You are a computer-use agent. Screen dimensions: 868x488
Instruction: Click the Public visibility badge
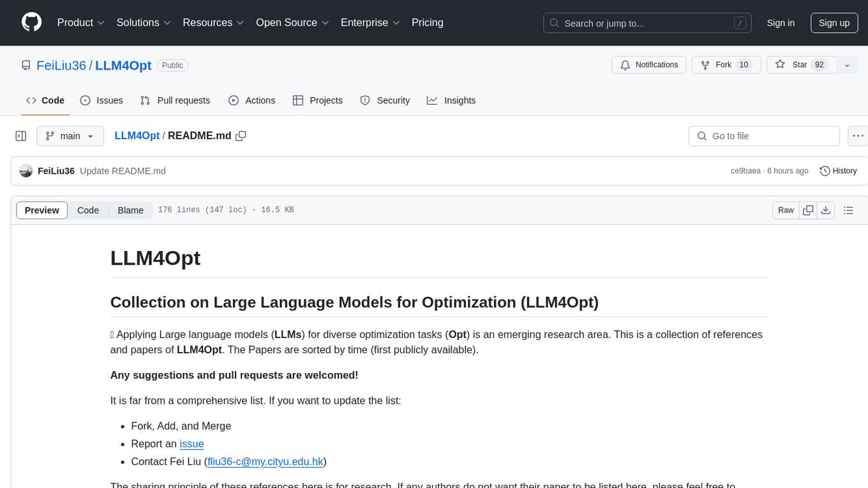(172, 65)
